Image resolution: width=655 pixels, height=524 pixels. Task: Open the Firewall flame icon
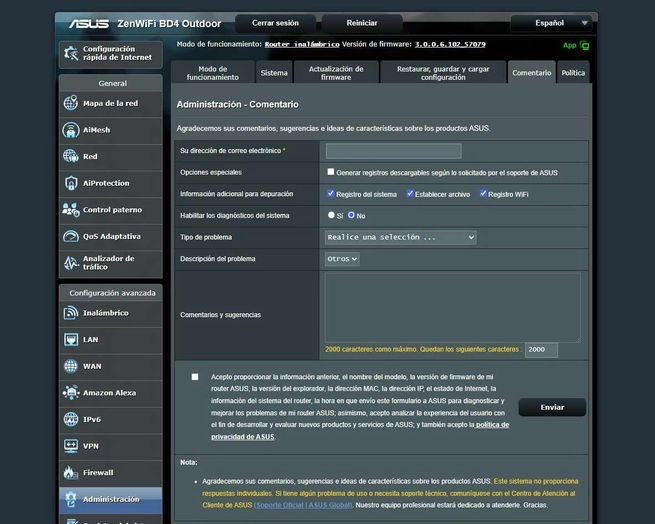click(70, 472)
